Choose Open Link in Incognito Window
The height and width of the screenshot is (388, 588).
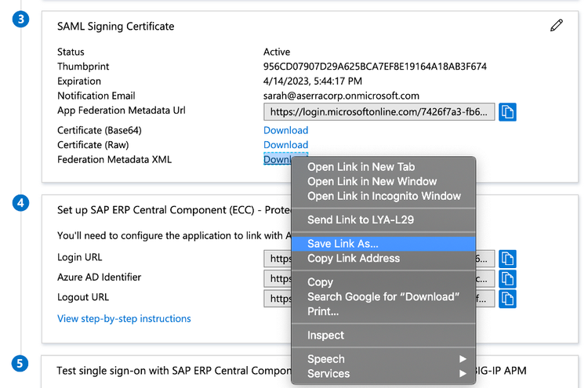pos(383,196)
